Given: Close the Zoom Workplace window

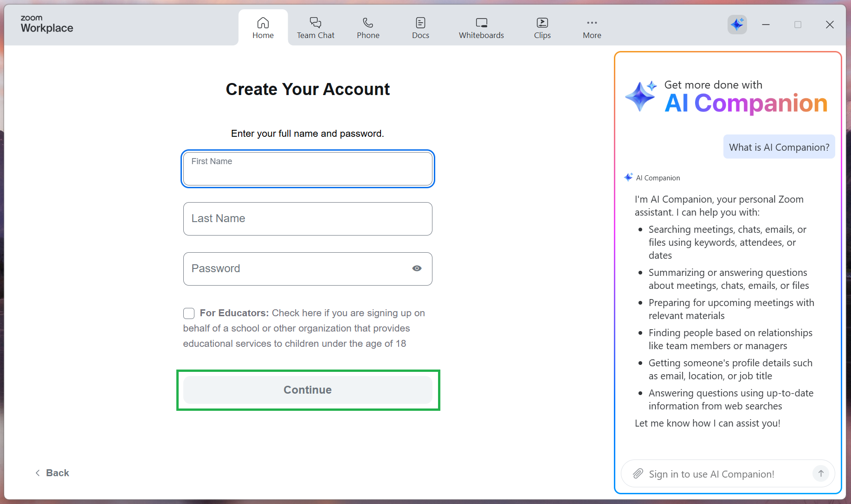Looking at the screenshot, I should (x=830, y=25).
